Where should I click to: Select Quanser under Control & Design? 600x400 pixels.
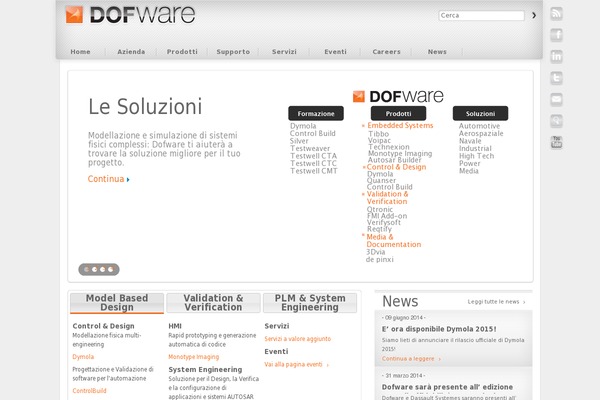click(381, 180)
